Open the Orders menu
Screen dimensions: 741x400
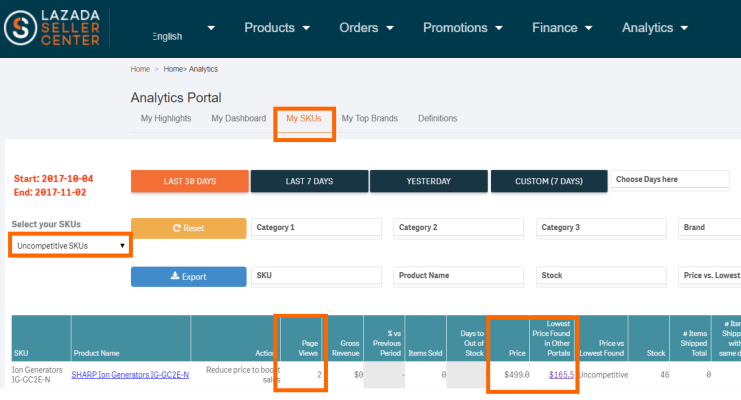(366, 28)
